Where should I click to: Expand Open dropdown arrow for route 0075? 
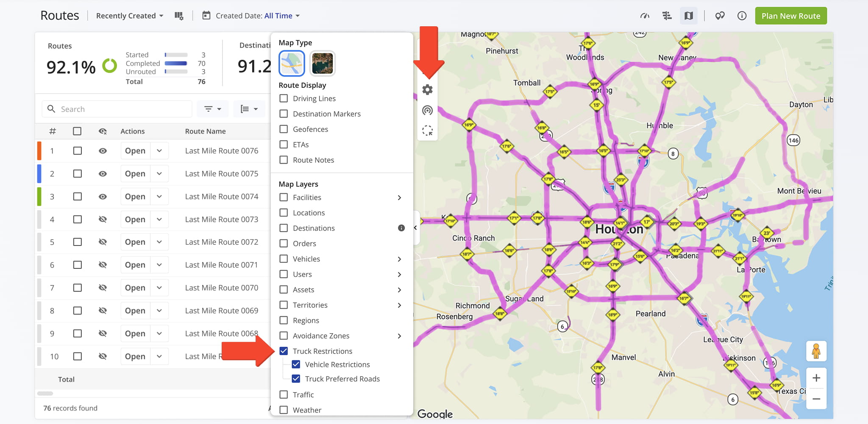[x=159, y=174]
